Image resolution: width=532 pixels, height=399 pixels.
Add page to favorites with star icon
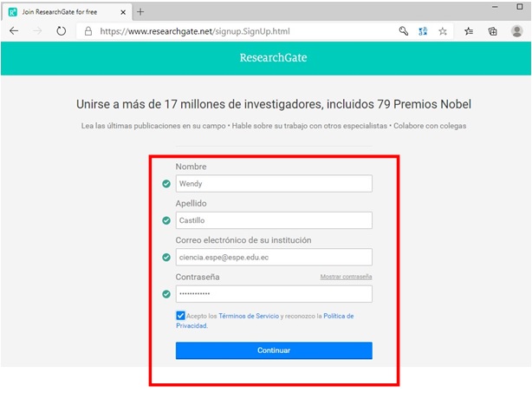click(x=443, y=30)
